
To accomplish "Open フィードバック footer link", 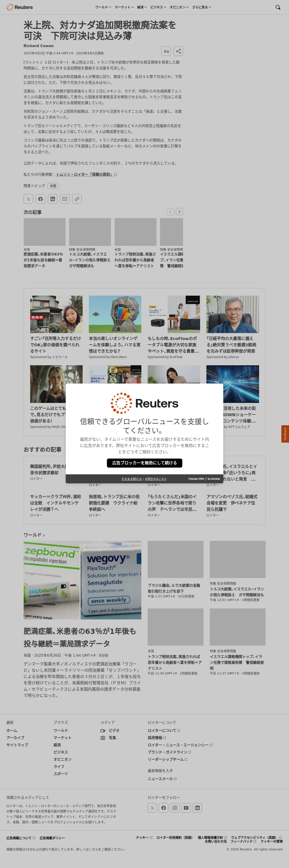I will [243, 841].
